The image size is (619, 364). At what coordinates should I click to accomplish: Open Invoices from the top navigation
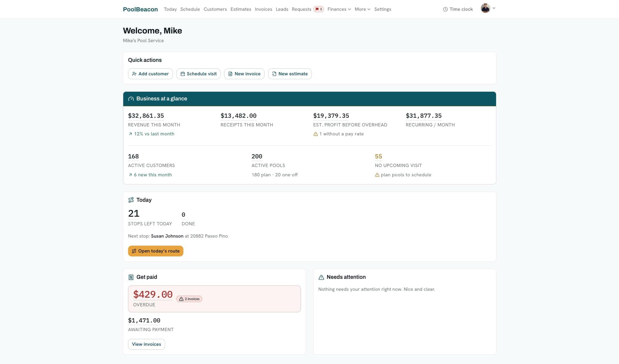tap(263, 9)
